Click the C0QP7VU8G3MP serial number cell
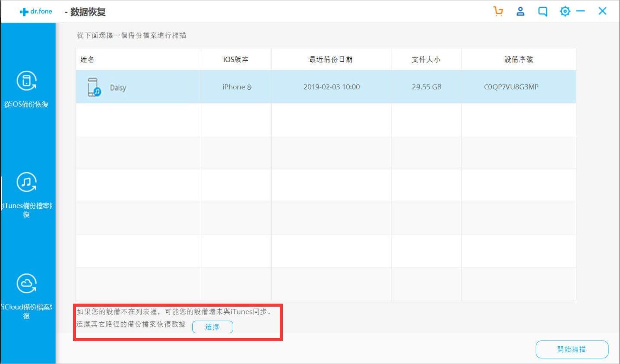Image resolution: width=620 pixels, height=364 pixels. [x=511, y=87]
